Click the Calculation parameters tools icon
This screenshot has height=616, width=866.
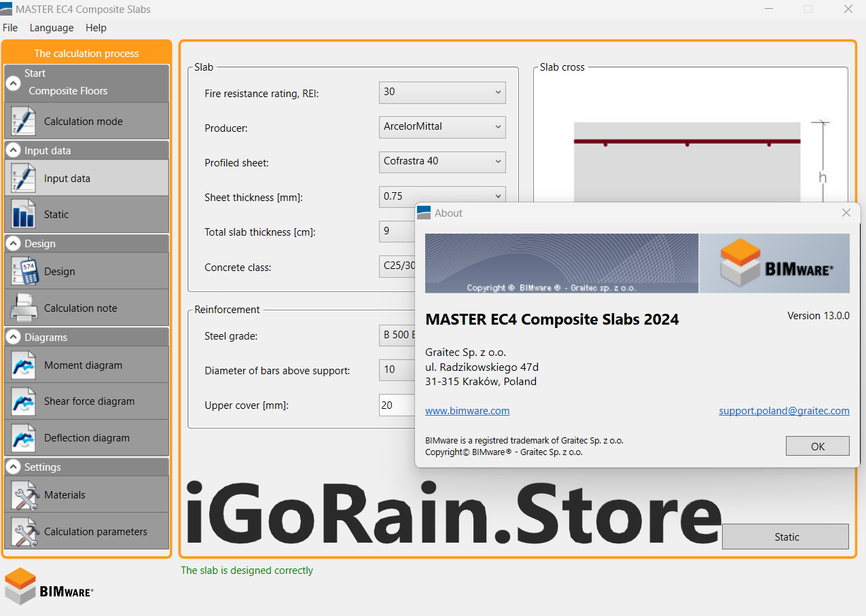pyautogui.click(x=23, y=532)
